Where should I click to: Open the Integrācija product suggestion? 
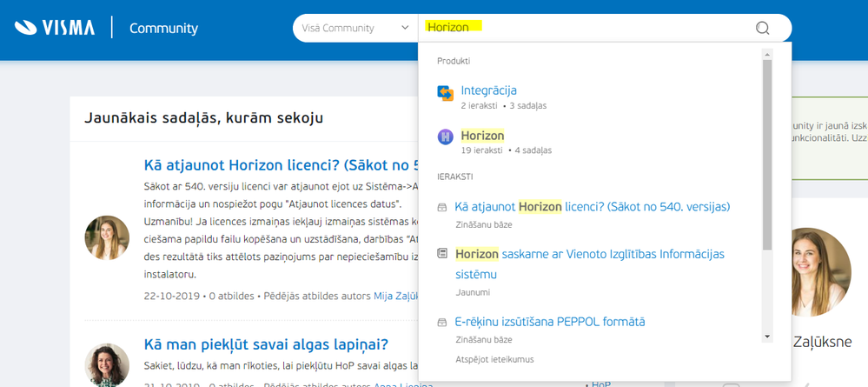(x=489, y=90)
